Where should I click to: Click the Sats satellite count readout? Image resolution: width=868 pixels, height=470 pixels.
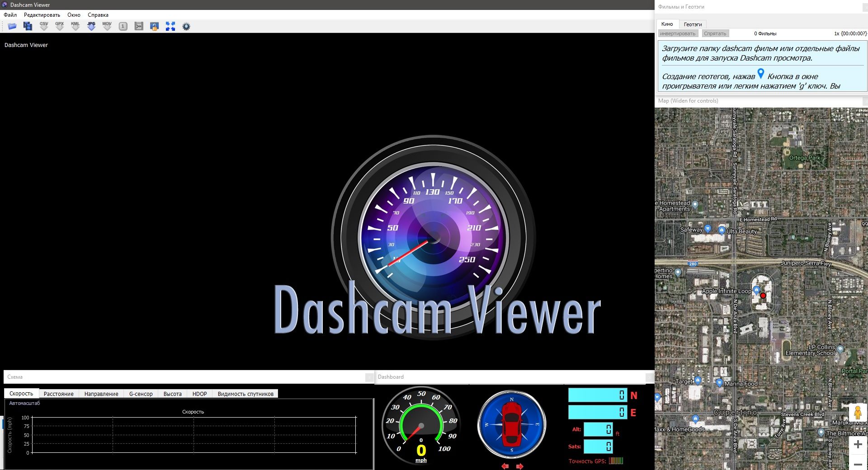pyautogui.click(x=598, y=446)
